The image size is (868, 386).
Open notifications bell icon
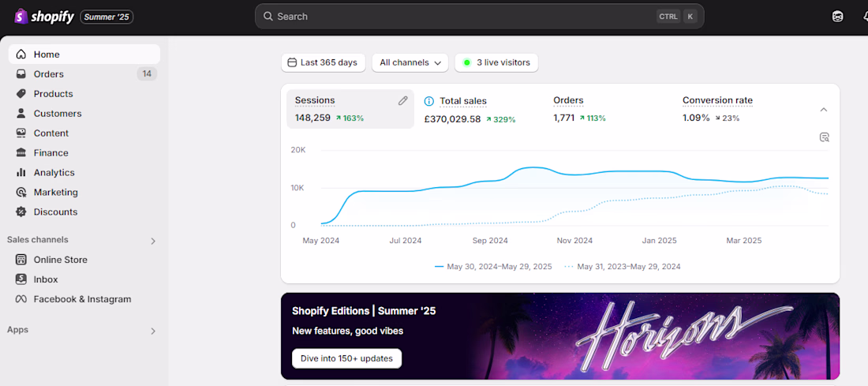864,17
